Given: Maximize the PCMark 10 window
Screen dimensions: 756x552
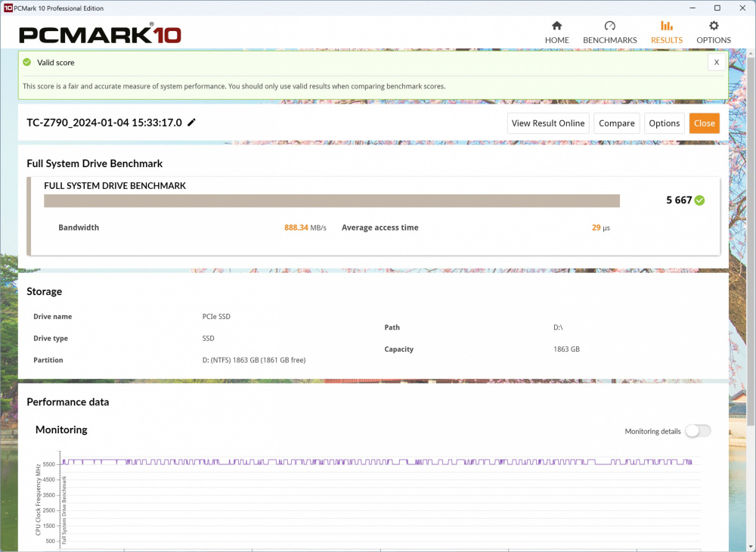Looking at the screenshot, I should 717,8.
